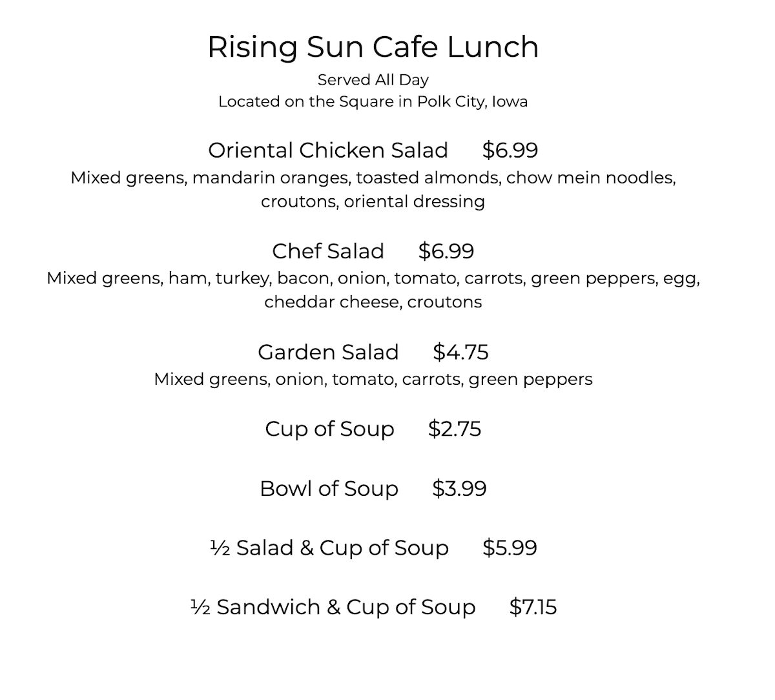This screenshot has width=775, height=700.
Task: Click the $4.75 Garden Salad price
Action: pos(460,353)
